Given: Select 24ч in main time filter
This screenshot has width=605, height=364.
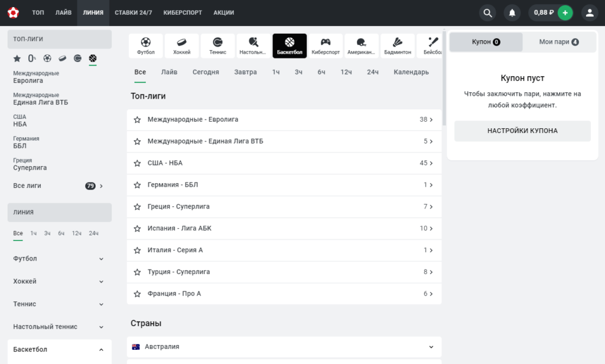Looking at the screenshot, I should tap(372, 72).
